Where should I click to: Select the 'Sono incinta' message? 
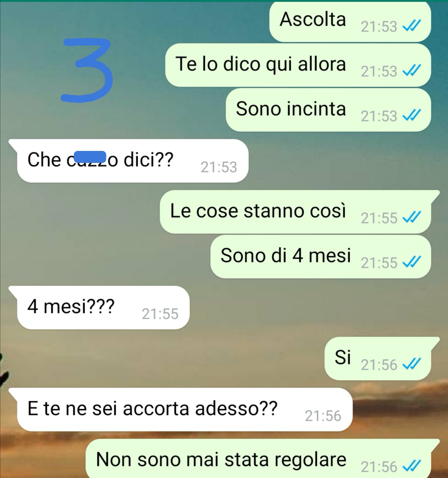click(x=328, y=110)
